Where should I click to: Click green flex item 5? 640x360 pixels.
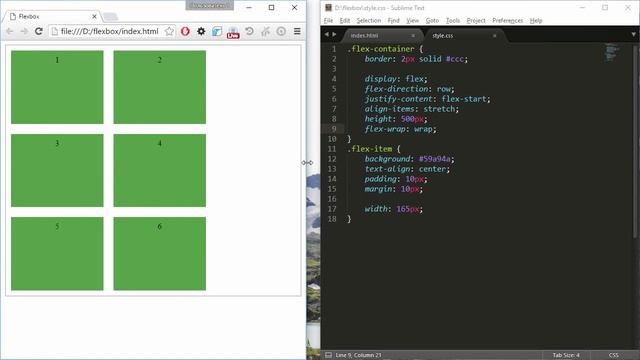[x=57, y=253]
